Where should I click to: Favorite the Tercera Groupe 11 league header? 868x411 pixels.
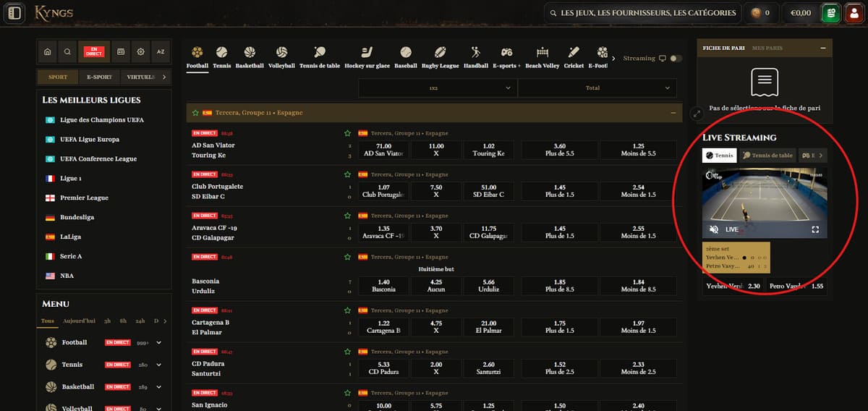coord(195,113)
